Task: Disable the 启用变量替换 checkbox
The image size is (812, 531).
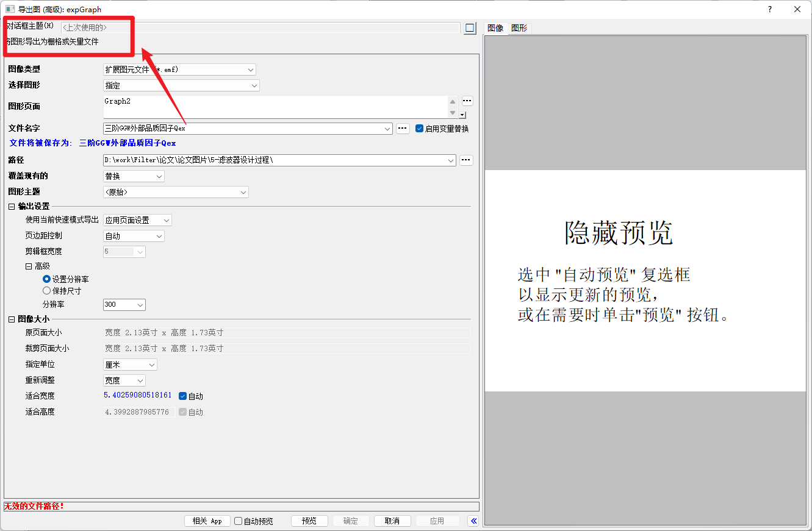Action: [419, 128]
